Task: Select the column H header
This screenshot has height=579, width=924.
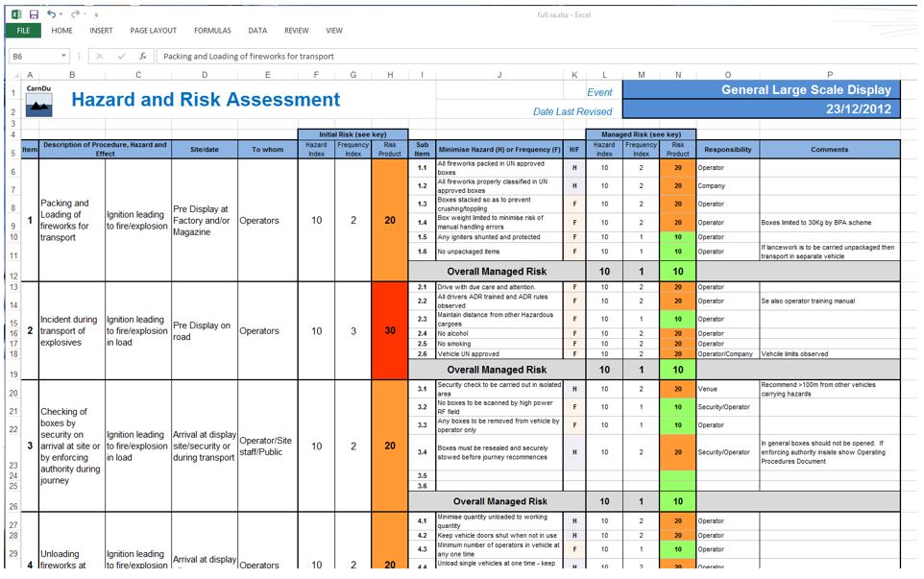Action: point(389,75)
